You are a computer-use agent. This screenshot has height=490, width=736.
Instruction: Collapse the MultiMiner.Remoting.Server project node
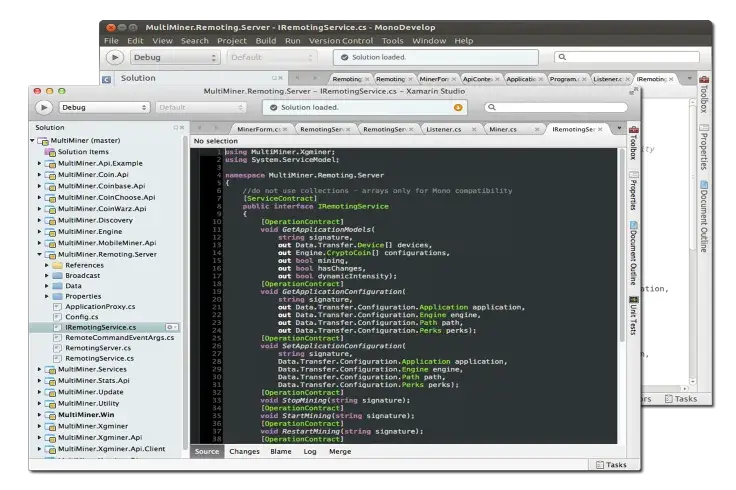tap(39, 254)
